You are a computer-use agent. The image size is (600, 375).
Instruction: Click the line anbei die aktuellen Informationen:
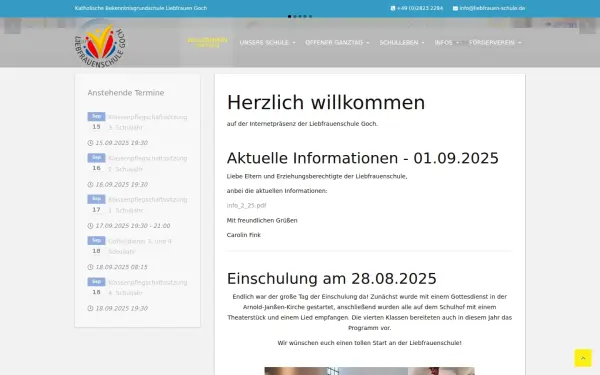point(277,191)
